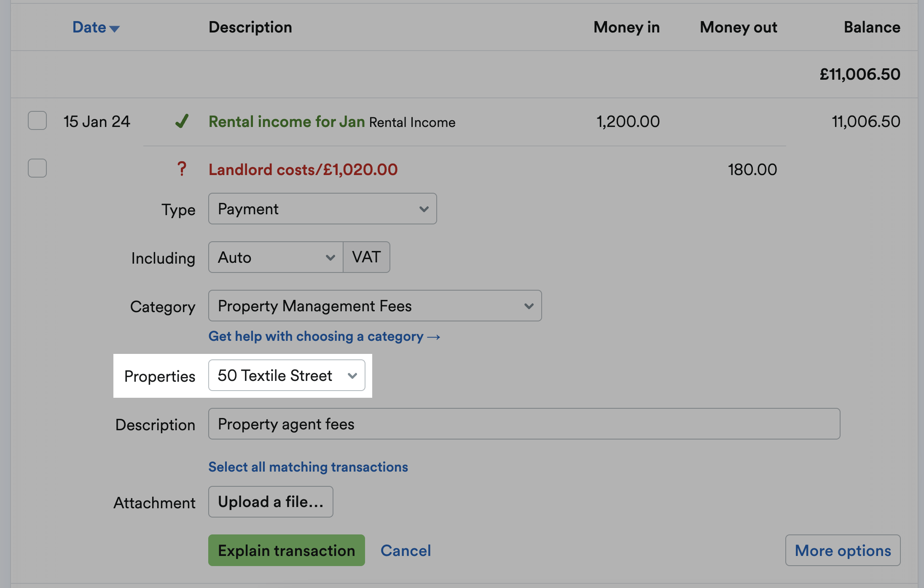924x588 pixels.
Task: Click into the Description field Property agent fees
Action: [524, 424]
